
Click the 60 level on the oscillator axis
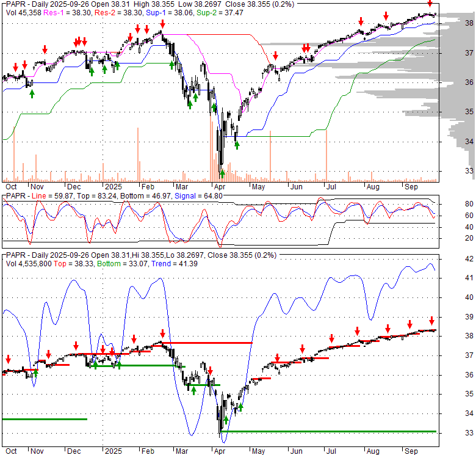(x=469, y=216)
